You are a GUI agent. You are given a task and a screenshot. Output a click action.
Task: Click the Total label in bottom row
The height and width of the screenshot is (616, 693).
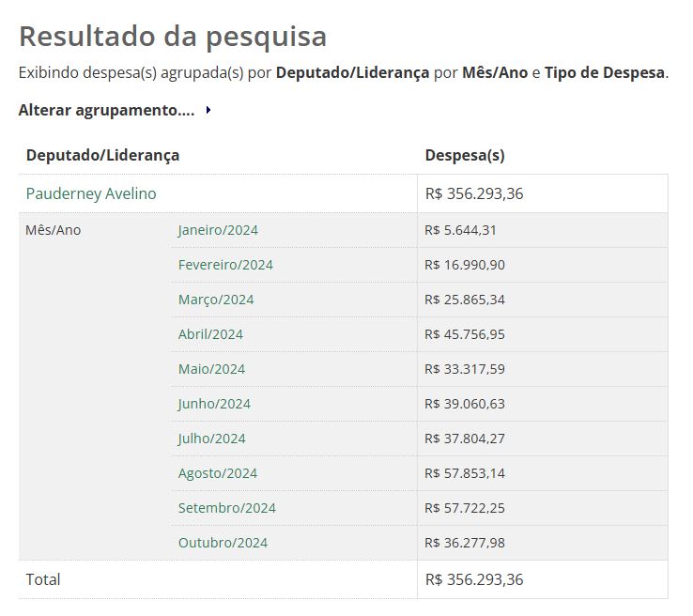43,579
